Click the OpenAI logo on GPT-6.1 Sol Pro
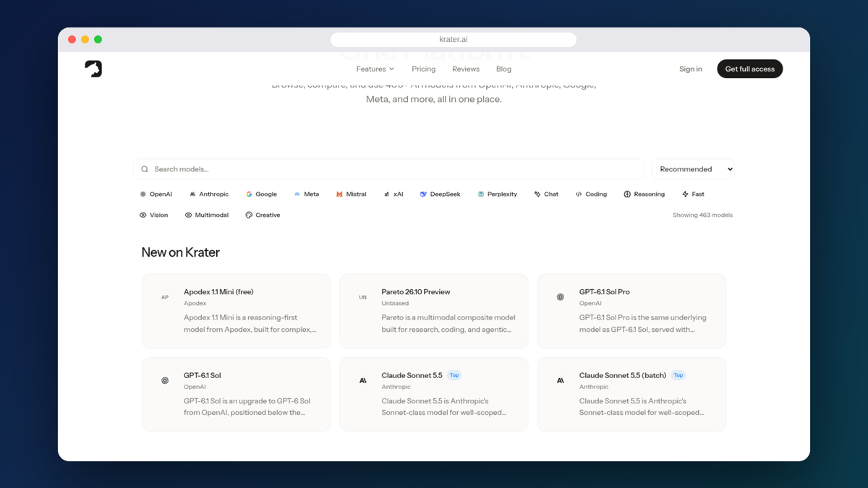The height and width of the screenshot is (488, 868). [560, 297]
